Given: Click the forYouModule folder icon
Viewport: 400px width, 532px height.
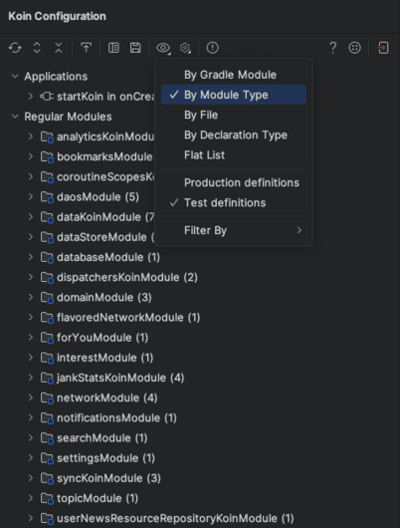Looking at the screenshot, I should [47, 338].
